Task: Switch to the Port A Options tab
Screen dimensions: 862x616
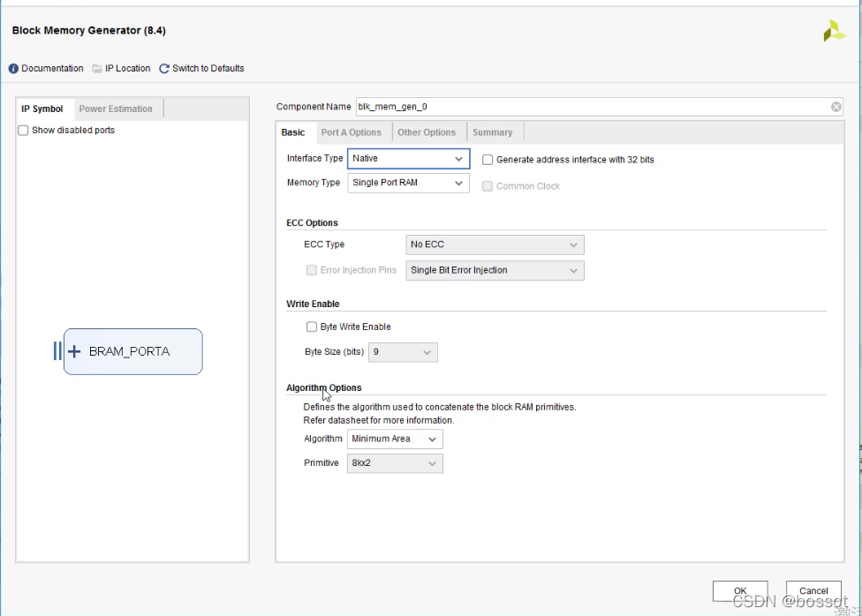Action: tap(352, 132)
